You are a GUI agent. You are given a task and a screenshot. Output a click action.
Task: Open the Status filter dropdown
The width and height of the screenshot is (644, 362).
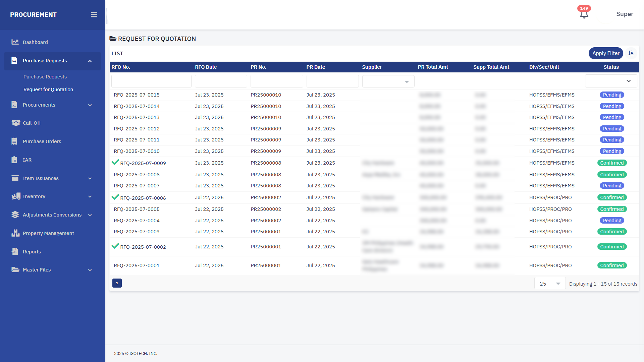[611, 81]
